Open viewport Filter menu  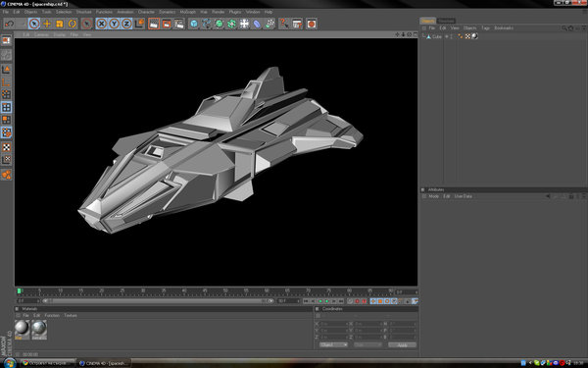click(x=74, y=34)
